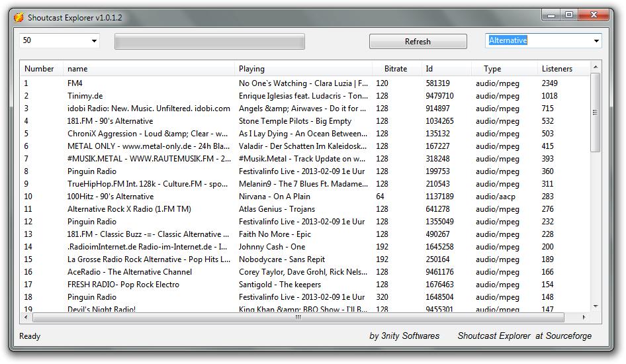Click 'Nobodycare - Sans Repit' playing cell
This screenshot has width=626, height=364.
tap(282, 259)
